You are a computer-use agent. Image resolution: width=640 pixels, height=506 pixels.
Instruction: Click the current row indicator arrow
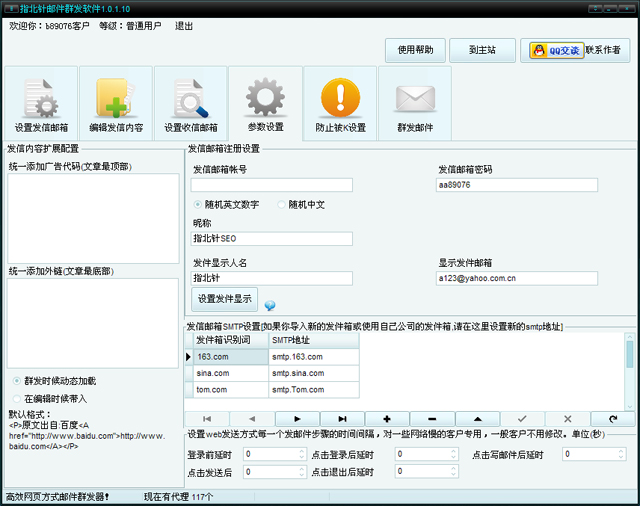pos(189,357)
